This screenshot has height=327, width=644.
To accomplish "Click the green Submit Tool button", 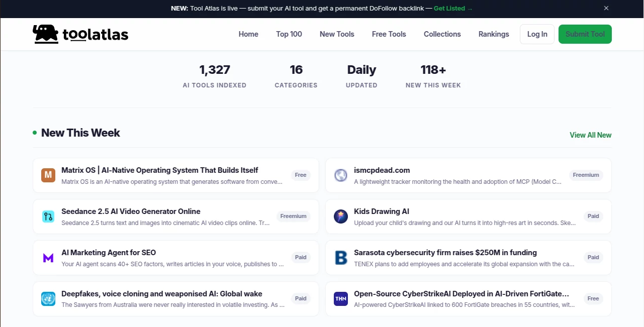I will pos(585,34).
